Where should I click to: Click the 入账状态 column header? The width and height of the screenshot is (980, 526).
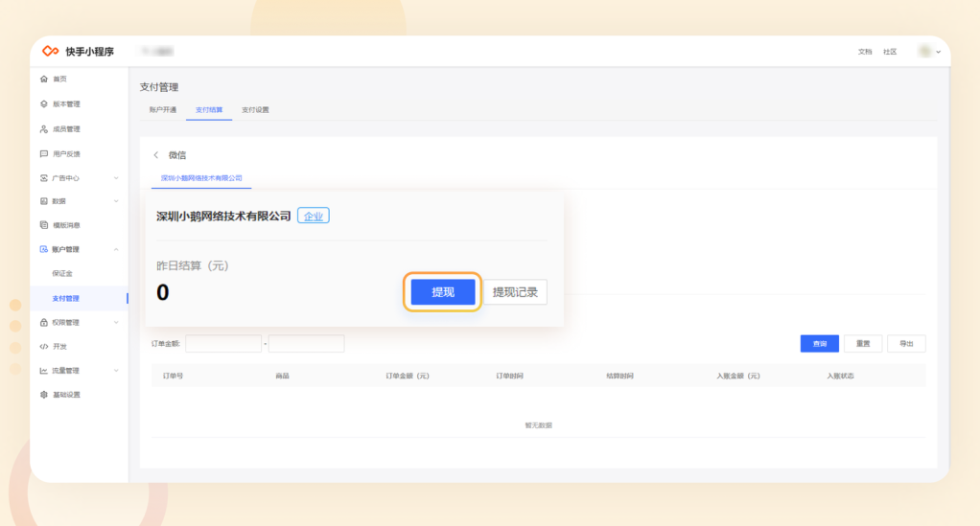[x=840, y=377]
